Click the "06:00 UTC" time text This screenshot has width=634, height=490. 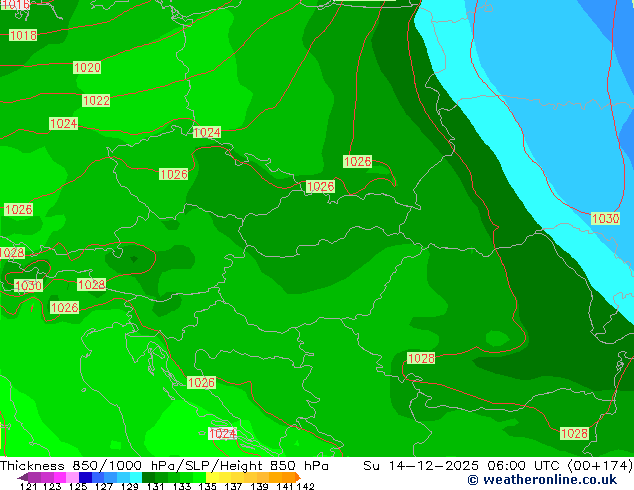pyautogui.click(x=524, y=466)
